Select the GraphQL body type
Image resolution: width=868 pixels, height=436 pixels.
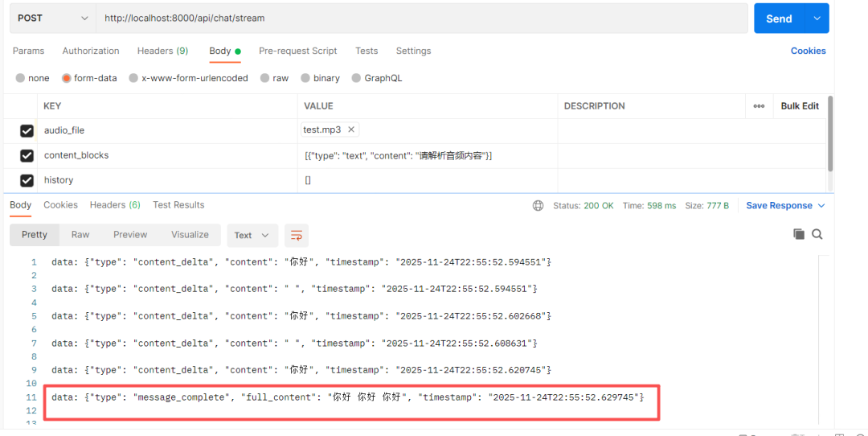coord(356,78)
